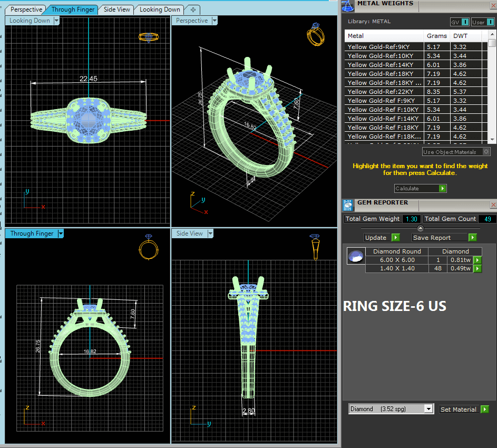
Task: Select the Yellow Gold-Ref:14KY row
Action: click(x=385, y=65)
